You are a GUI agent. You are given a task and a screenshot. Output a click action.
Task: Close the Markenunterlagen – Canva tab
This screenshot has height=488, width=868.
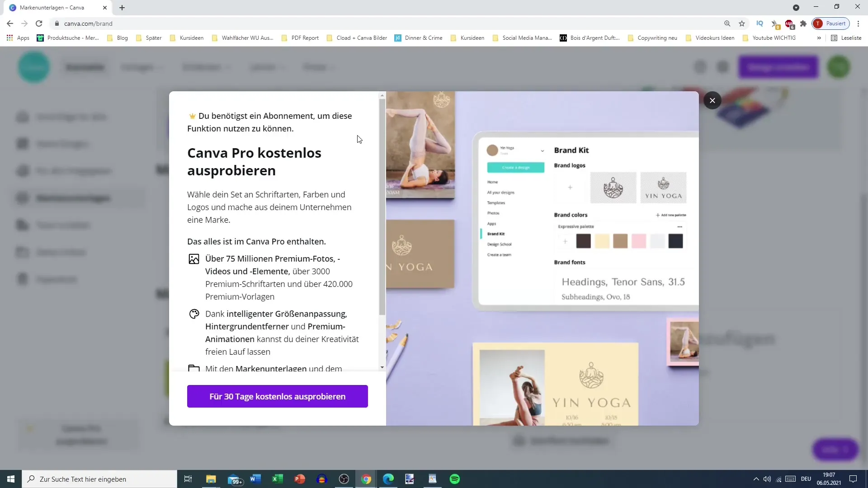point(105,8)
